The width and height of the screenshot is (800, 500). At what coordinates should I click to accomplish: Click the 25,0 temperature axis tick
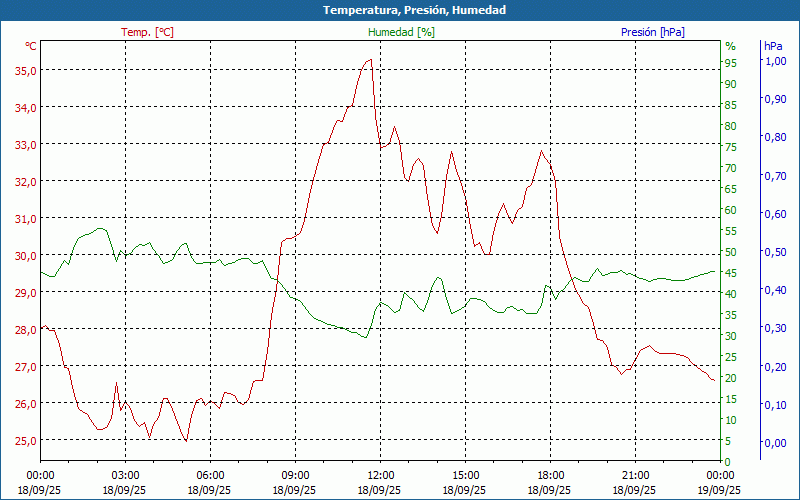coord(25,440)
